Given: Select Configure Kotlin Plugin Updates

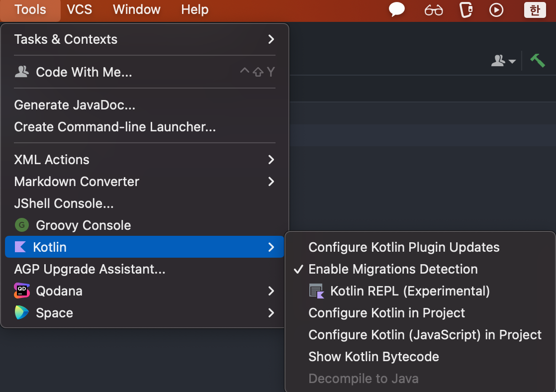Looking at the screenshot, I should click(x=420, y=247).
